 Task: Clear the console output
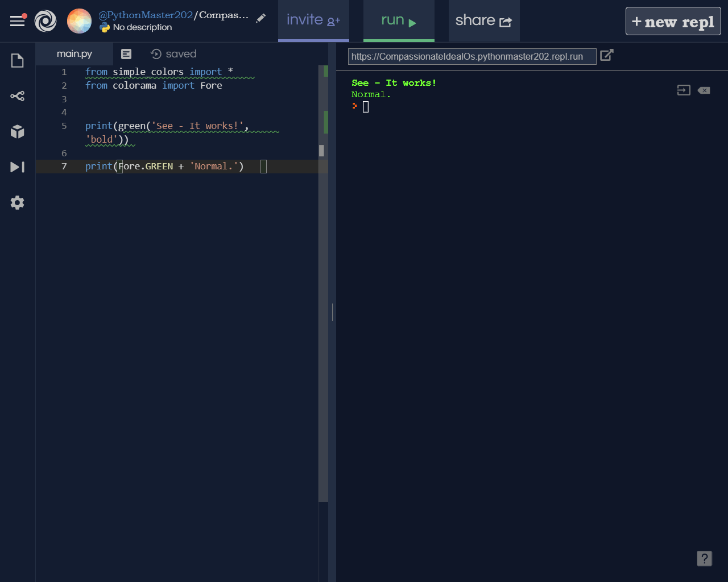pos(704,90)
